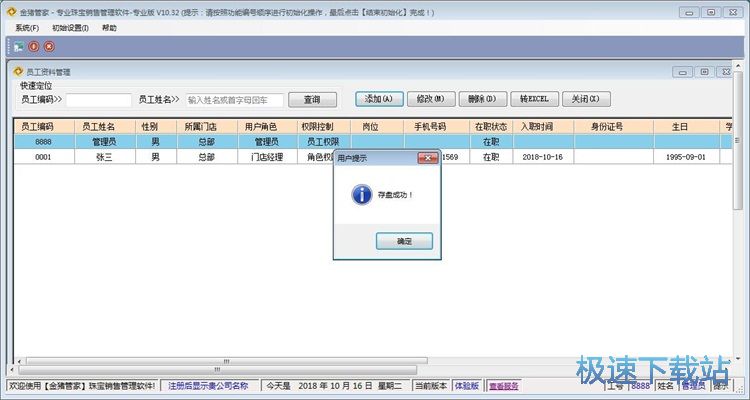The width and height of the screenshot is (750, 400).
Task: Maximize the 员工资料管理 inner window
Action: pos(705,72)
